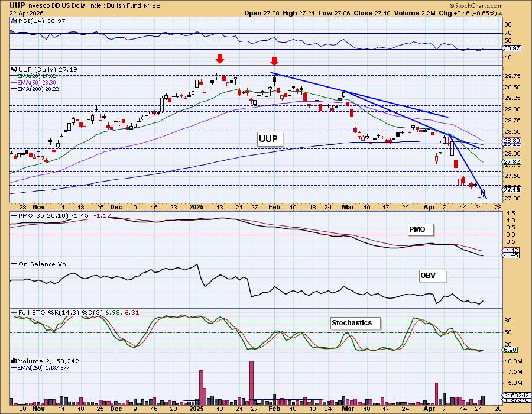The width and height of the screenshot is (532, 414).
Task: Click the Mar label on bottom volume date axis
Action: tap(348, 409)
